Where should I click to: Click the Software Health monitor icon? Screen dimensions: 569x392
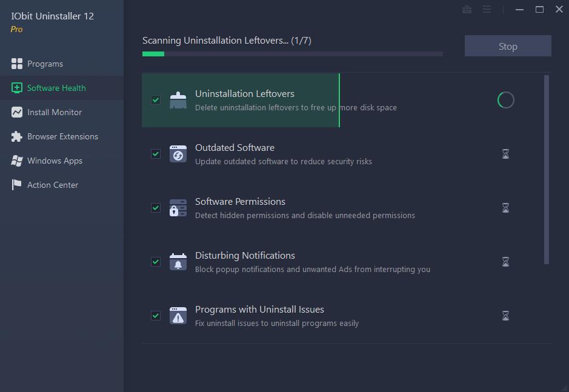coord(17,88)
